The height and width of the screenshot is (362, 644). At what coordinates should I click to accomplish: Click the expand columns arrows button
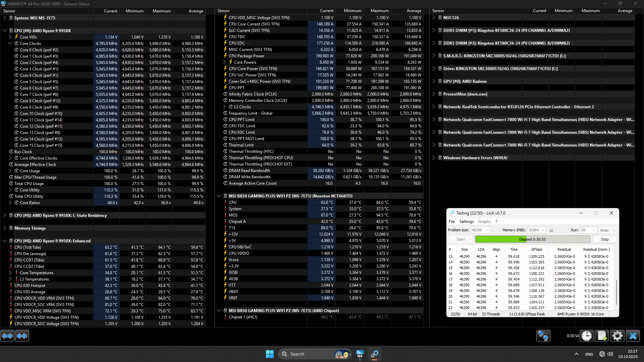[x=7, y=336]
